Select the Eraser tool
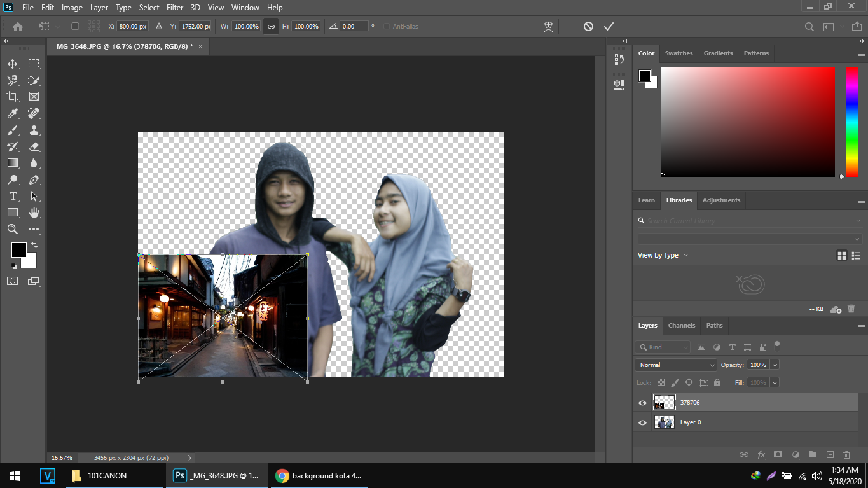 (x=34, y=146)
